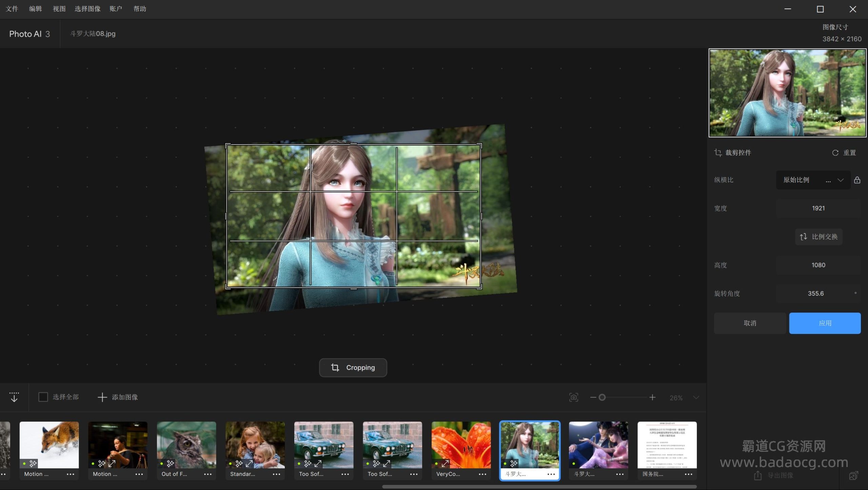This screenshot has height=490, width=868.
Task: Open the 原始比例 aspect ratio dropdown
Action: (x=813, y=180)
